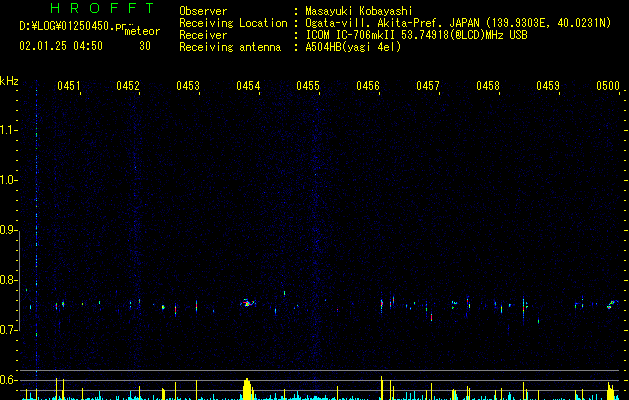The image size is (629, 400).
Task: Click the 0.7 kHz axis label
Action: (x=8, y=330)
